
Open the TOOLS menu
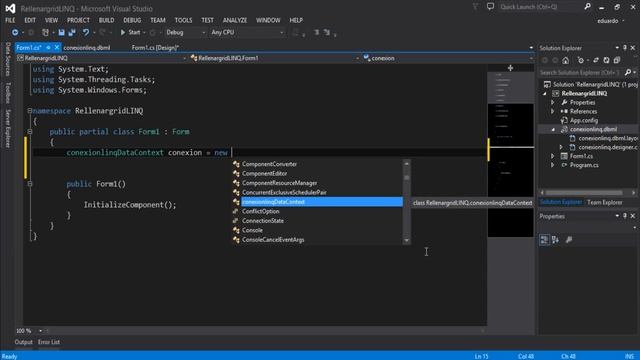coord(183,20)
